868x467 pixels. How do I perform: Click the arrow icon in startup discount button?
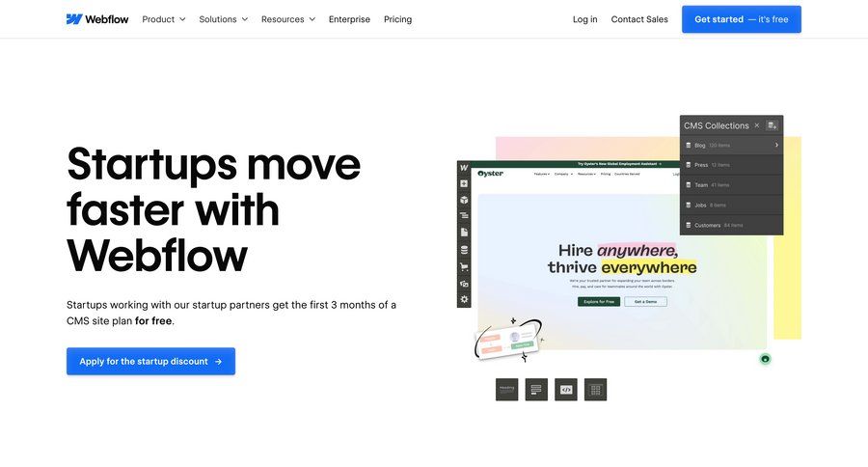pos(218,362)
